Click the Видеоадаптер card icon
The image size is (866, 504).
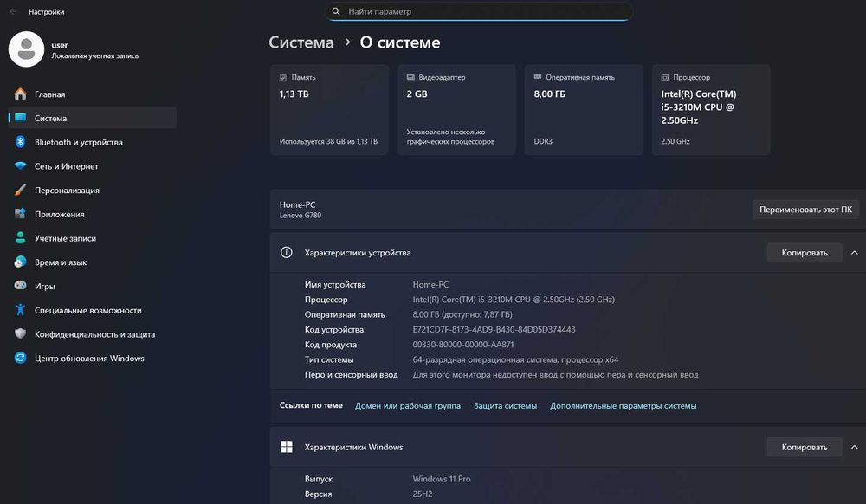(x=410, y=77)
